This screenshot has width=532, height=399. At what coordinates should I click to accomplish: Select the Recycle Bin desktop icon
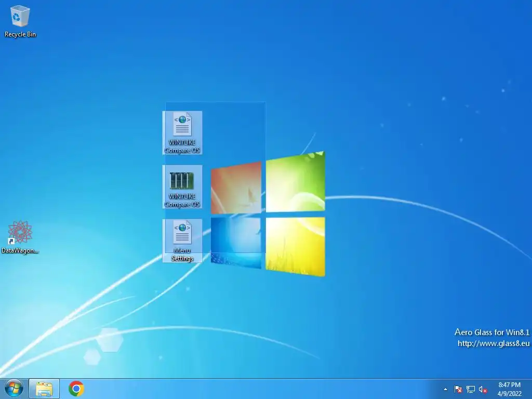20,21
